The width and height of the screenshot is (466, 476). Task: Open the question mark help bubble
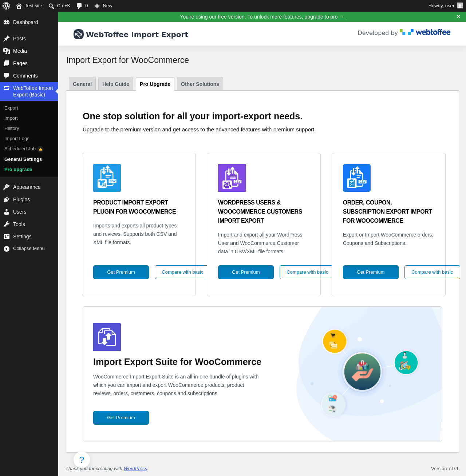82,460
